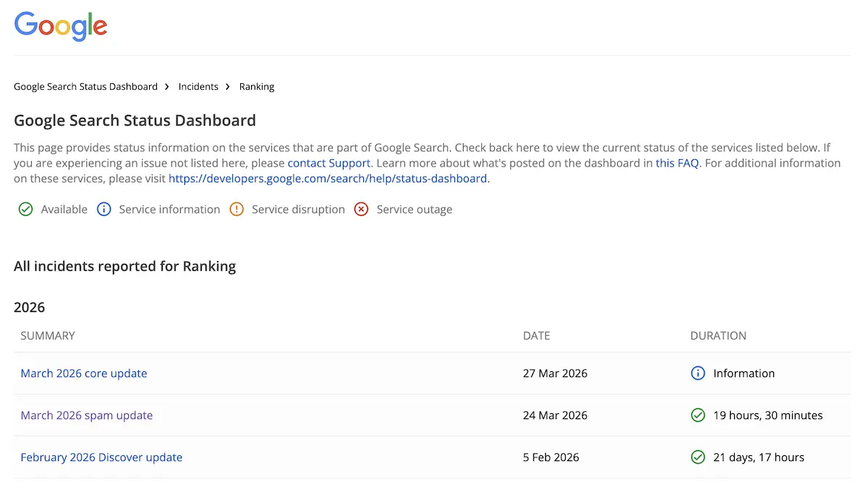Screen dimensions: 868x490
Task: Select the Ranking breadcrumb item
Action: pos(257,86)
